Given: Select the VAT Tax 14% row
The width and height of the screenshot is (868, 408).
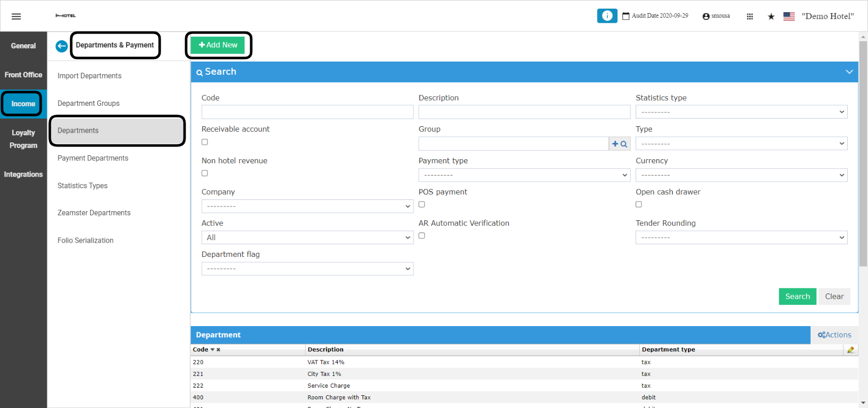Looking at the screenshot, I should click(524, 362).
